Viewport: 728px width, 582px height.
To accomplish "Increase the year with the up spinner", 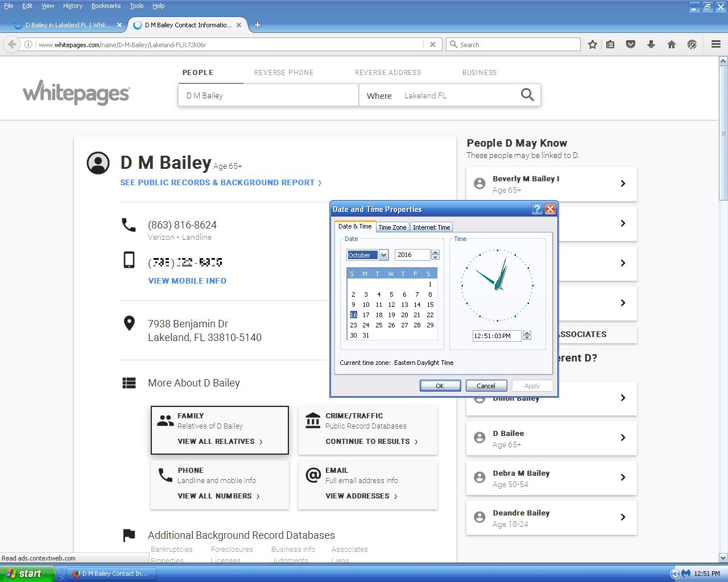I will tap(436, 252).
